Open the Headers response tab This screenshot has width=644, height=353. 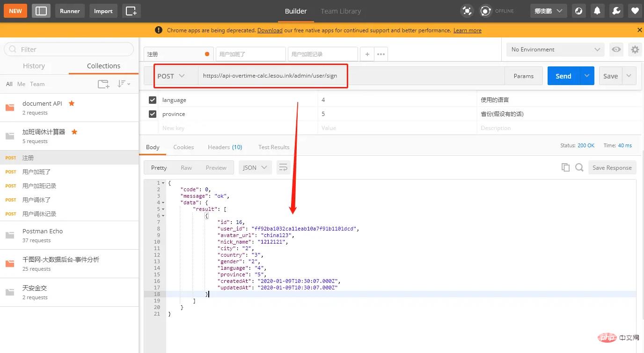tap(225, 147)
